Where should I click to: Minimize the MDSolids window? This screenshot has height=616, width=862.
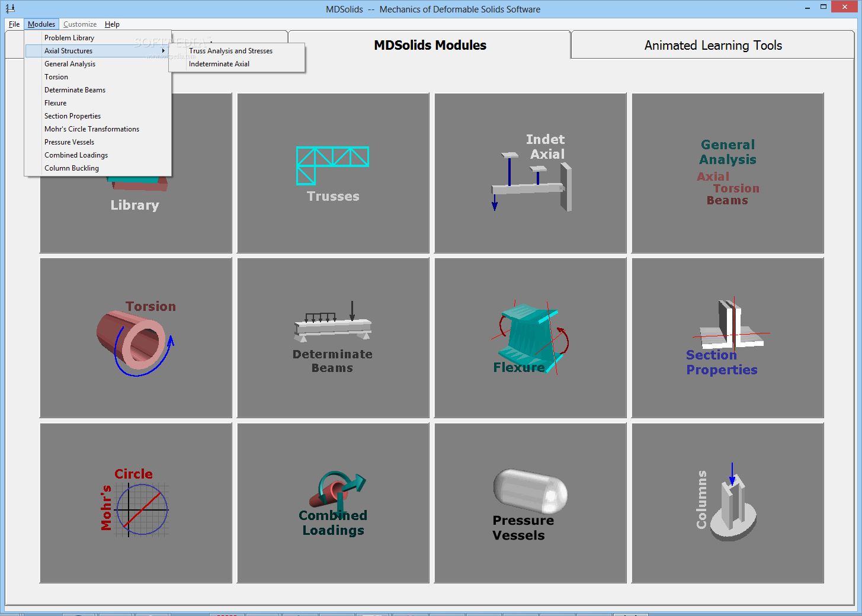click(x=807, y=7)
